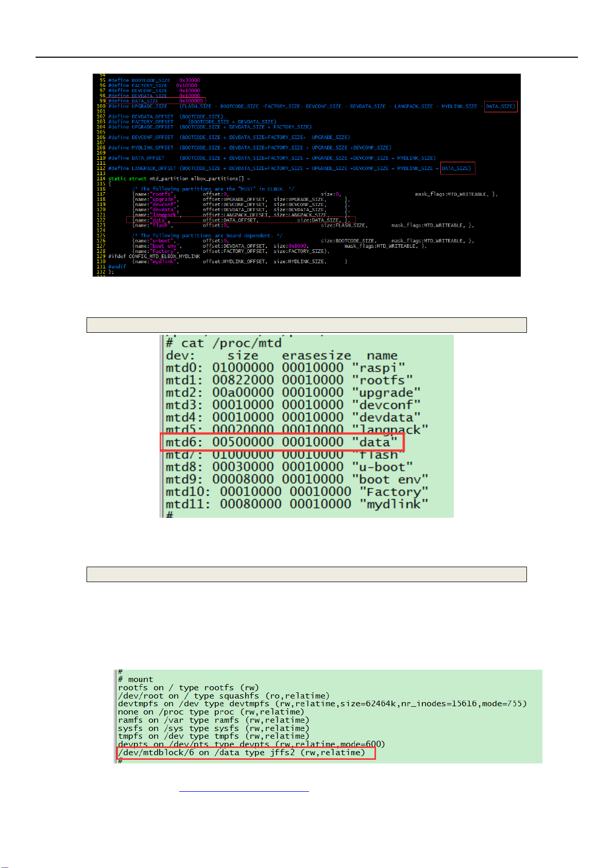Click the {name:"u-boot" partition entry line
The width and height of the screenshot is (614, 868).
303,241
